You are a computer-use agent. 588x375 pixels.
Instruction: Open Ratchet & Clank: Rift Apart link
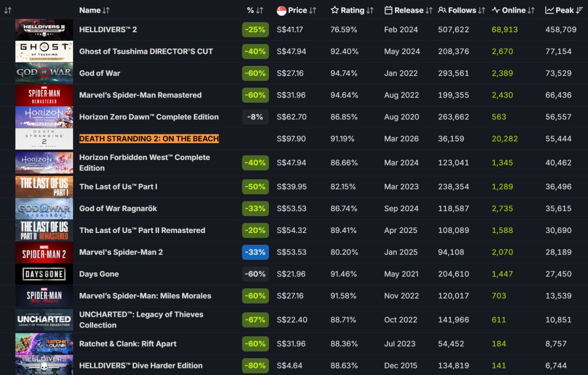pos(128,344)
